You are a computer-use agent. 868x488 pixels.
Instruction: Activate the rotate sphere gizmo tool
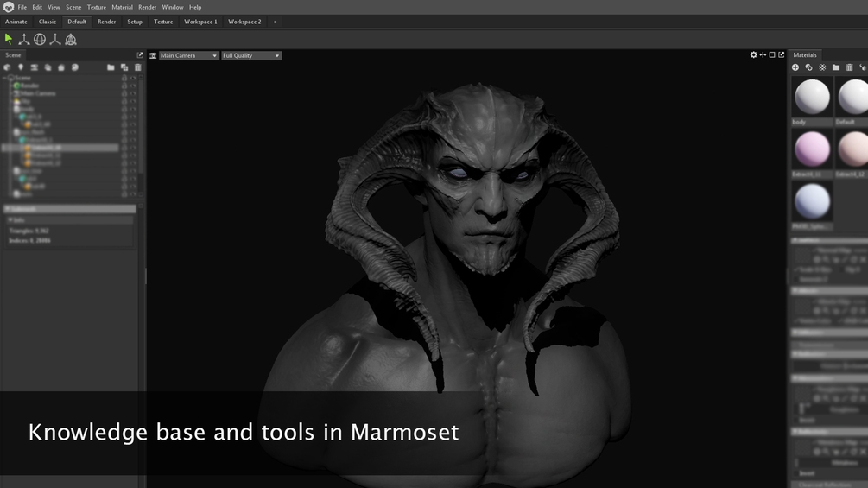[40, 39]
